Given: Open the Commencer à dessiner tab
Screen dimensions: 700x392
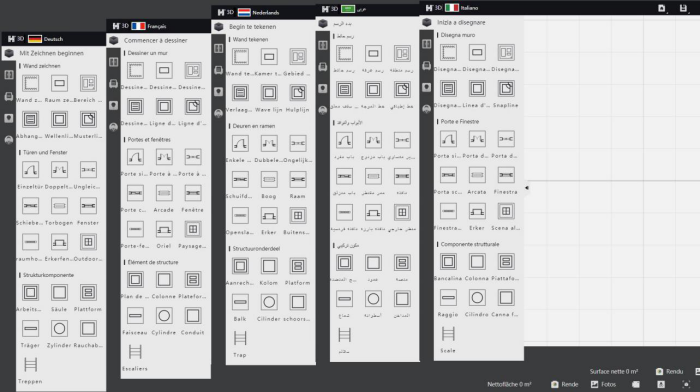Looking at the screenshot, I should click(155, 40).
